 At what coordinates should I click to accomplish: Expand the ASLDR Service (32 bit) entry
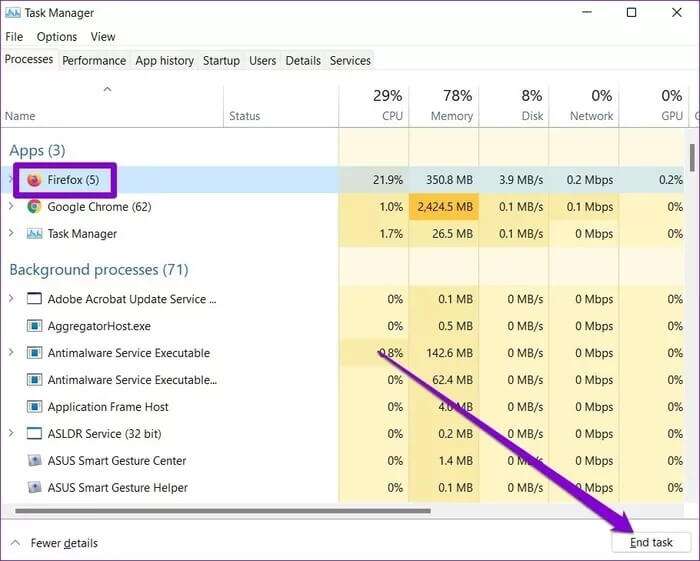[x=11, y=433]
